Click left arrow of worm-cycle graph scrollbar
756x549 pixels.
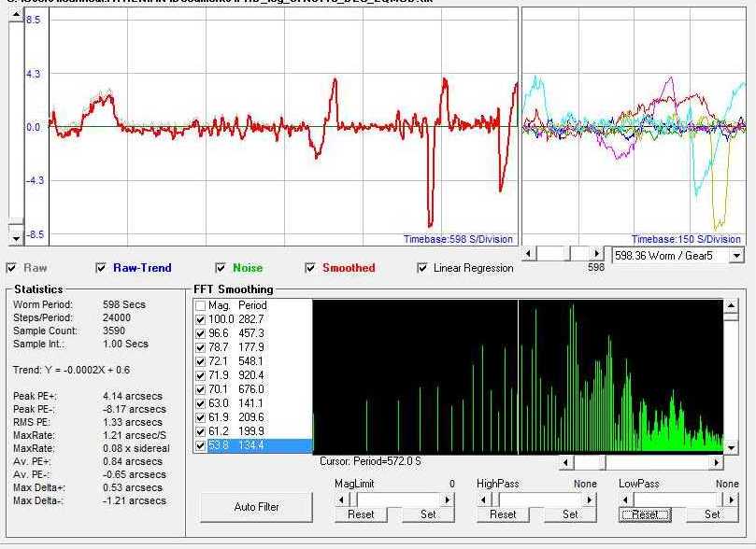pyautogui.click(x=529, y=253)
